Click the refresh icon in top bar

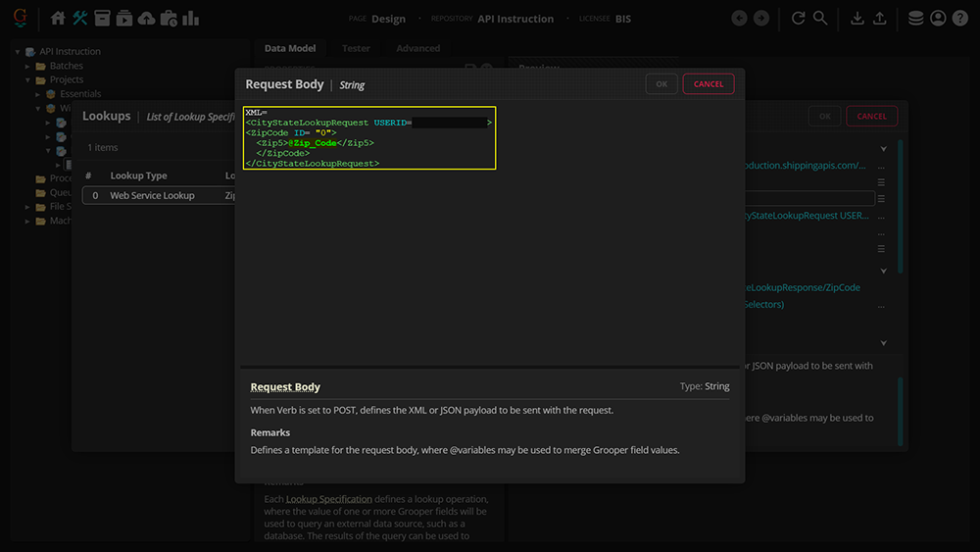[799, 19]
